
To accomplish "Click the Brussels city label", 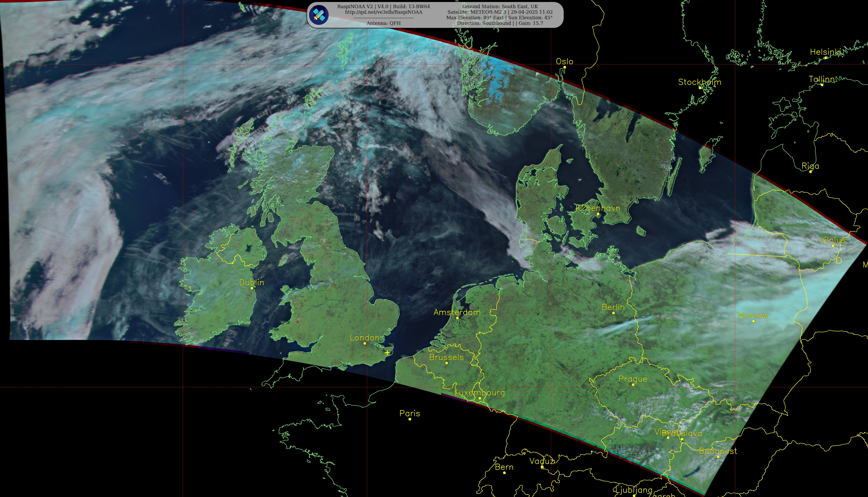I will pyautogui.click(x=446, y=357).
